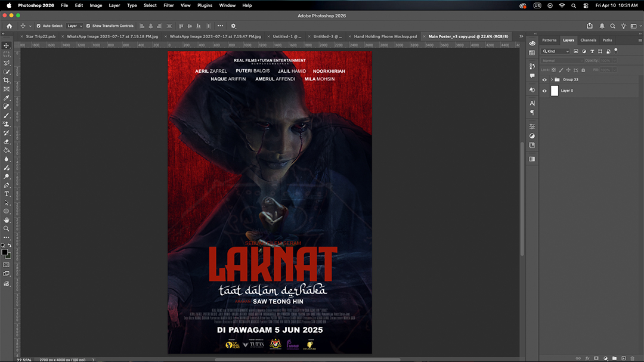Open the Character panel icon

pos(532,103)
